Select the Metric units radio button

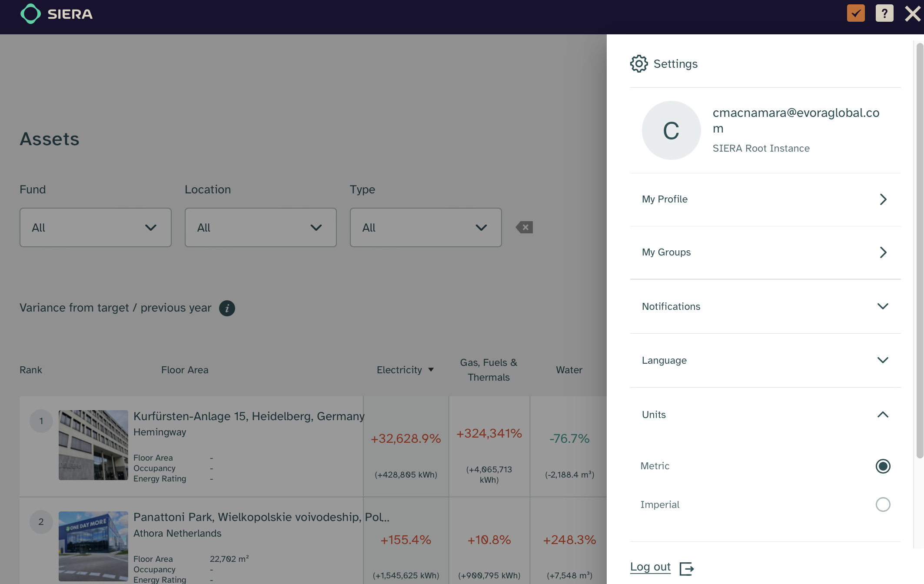(x=883, y=466)
